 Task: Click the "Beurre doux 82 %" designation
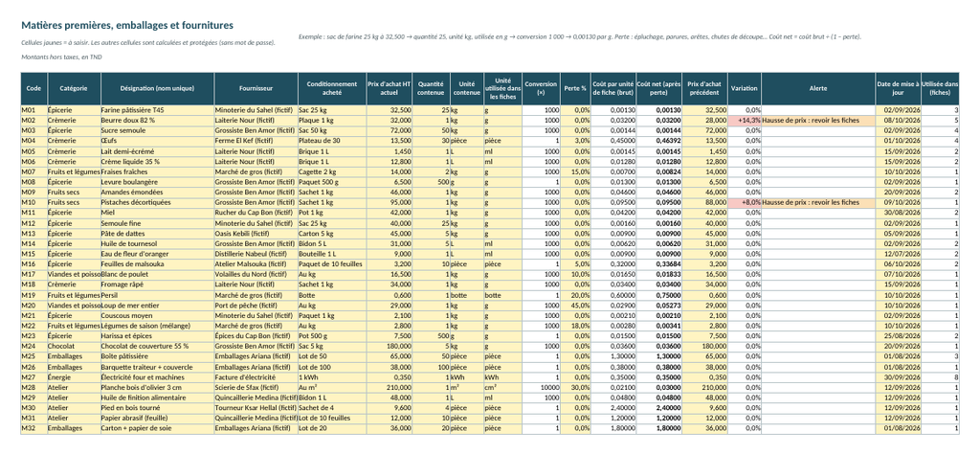point(158,120)
